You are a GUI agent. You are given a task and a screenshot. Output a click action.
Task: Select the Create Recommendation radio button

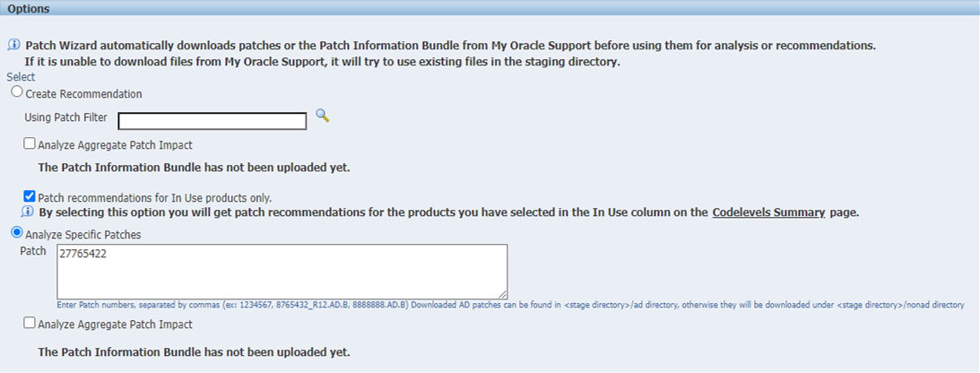[18, 92]
